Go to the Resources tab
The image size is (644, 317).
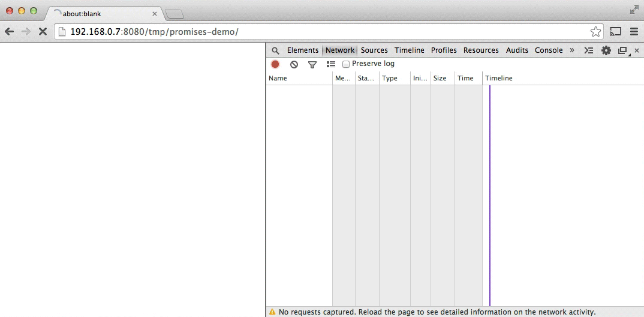point(481,50)
